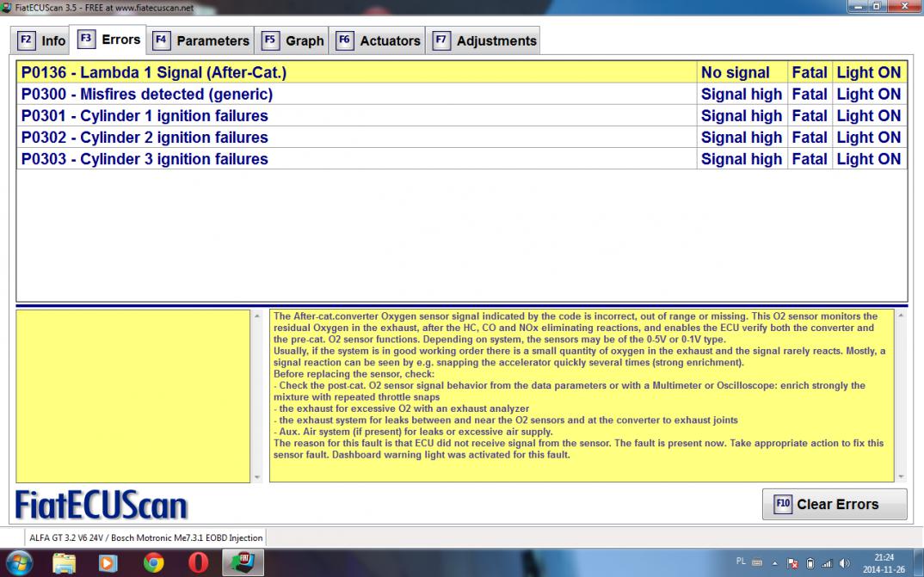Click scroll-up arrow of the description panel
Screen dimensions: 924x577
[x=901, y=316]
